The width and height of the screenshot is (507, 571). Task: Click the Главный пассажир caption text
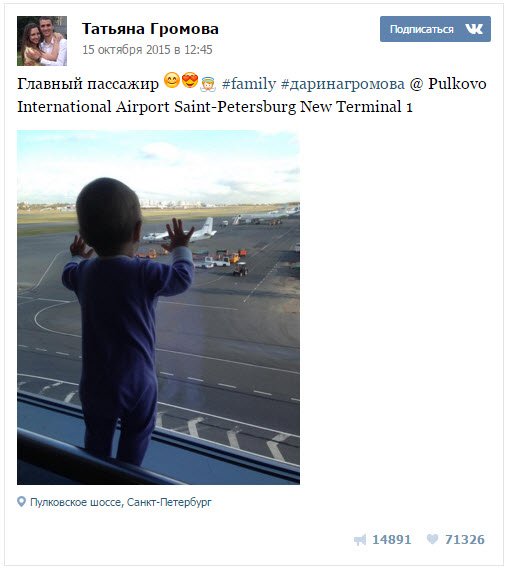click(x=88, y=84)
